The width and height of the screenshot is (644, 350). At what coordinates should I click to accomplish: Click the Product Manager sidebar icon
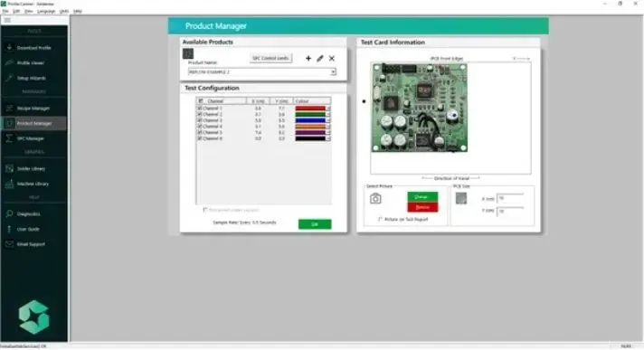click(x=9, y=123)
